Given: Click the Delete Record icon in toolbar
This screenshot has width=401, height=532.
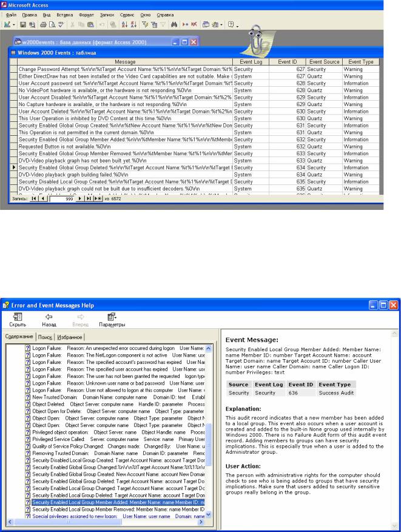Looking at the screenshot, I should coord(194,24).
